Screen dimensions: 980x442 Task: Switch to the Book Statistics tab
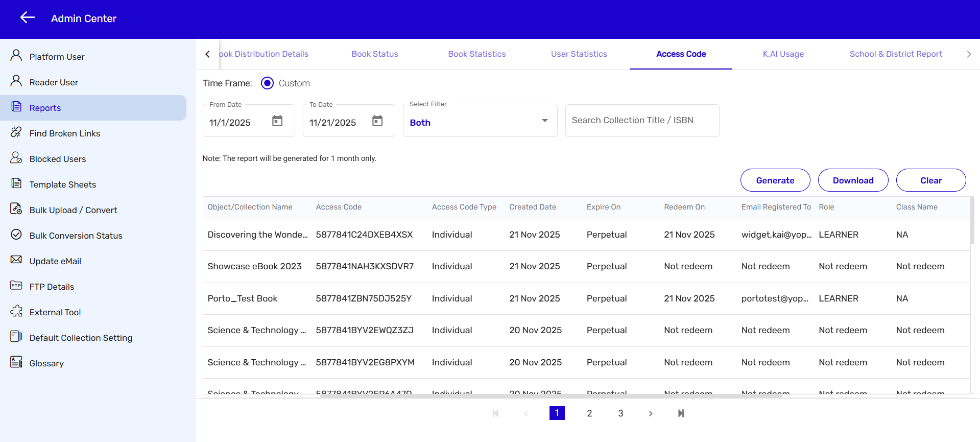(476, 54)
